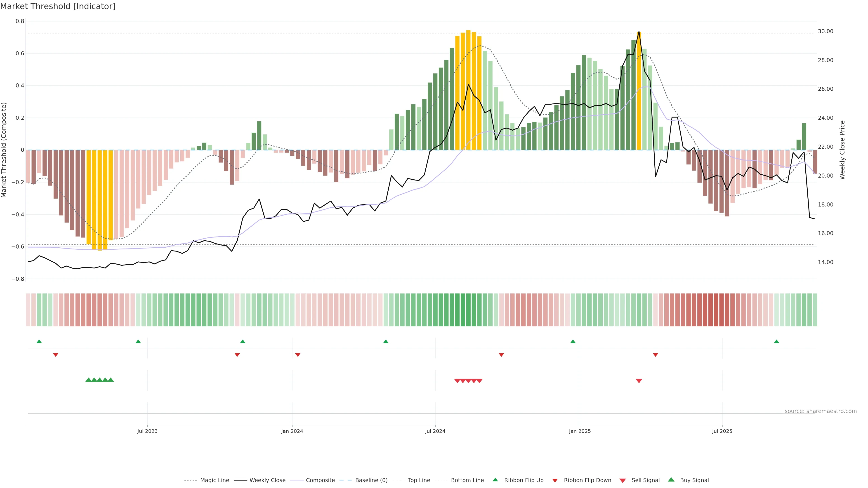
Task: Click the first sell signal triangle after Jul 2024
Action: (x=457, y=381)
